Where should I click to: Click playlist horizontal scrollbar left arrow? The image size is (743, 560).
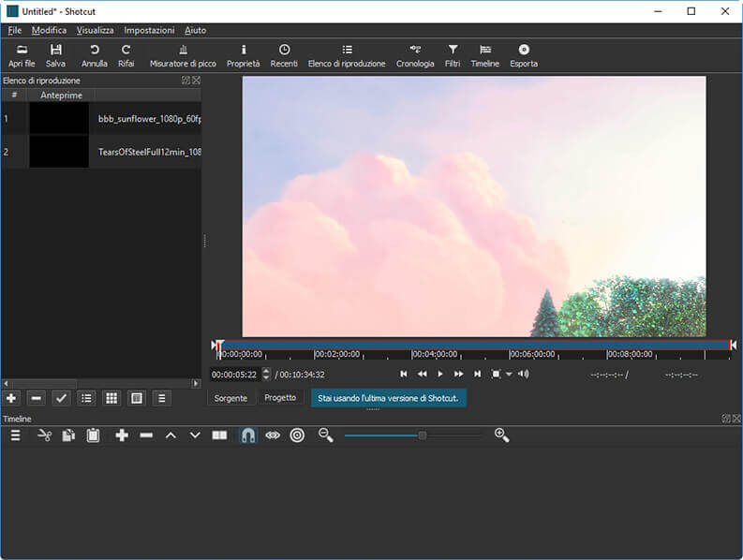click(x=6, y=383)
